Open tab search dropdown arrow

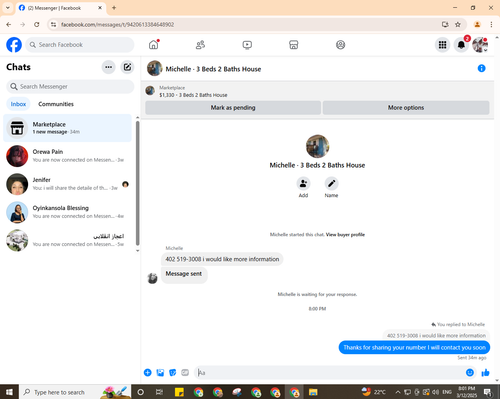point(8,8)
